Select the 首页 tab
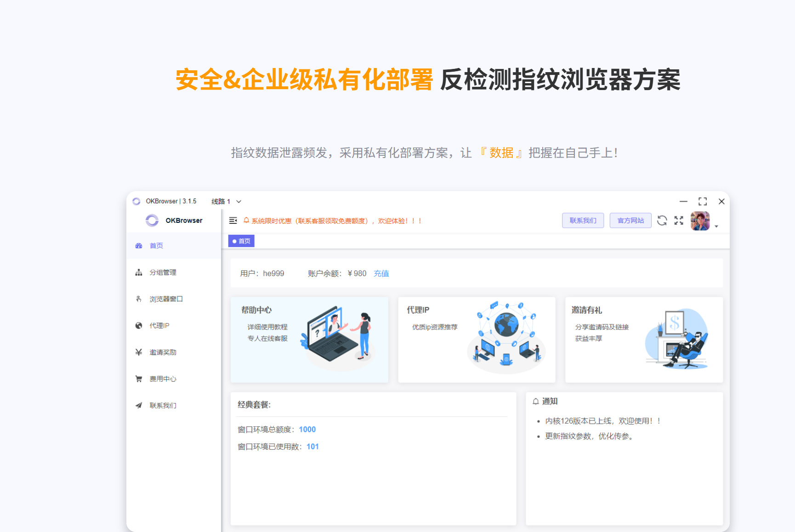 [241, 241]
